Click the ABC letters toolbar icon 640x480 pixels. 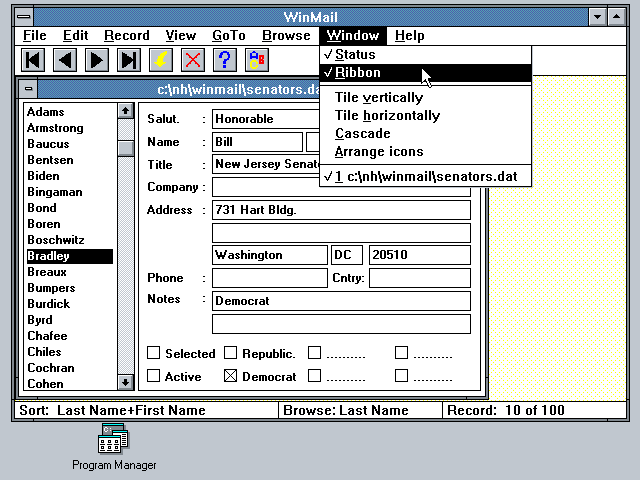coord(257,60)
